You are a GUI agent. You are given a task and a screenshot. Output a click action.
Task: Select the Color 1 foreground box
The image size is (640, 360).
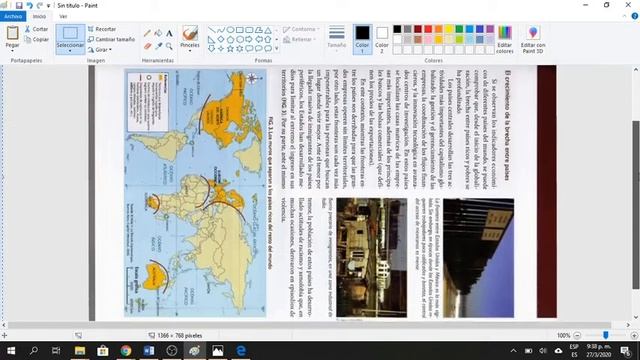(x=362, y=39)
